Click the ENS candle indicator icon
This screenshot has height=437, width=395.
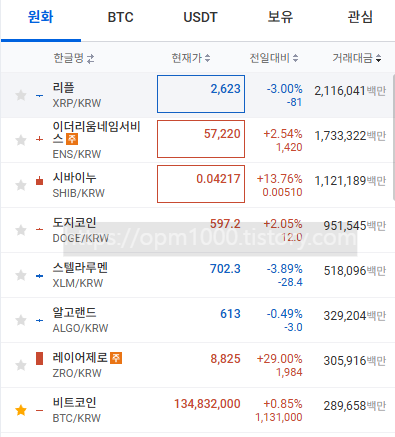click(x=39, y=139)
